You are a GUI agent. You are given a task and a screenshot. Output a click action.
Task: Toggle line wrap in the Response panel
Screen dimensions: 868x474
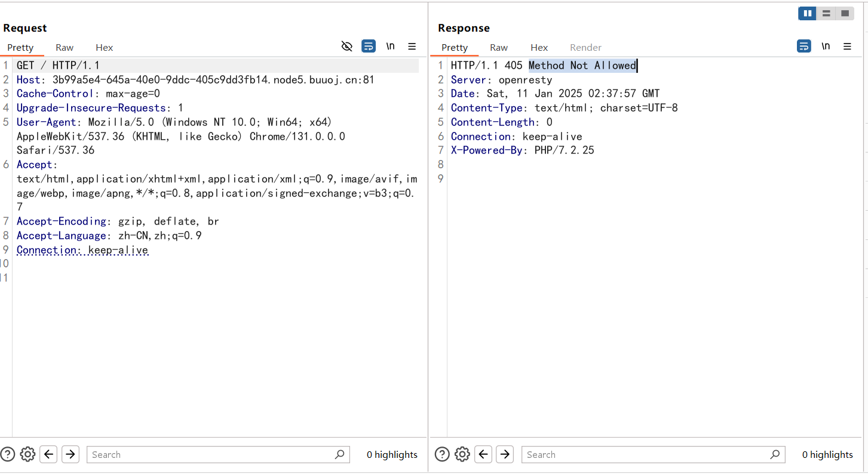click(804, 47)
